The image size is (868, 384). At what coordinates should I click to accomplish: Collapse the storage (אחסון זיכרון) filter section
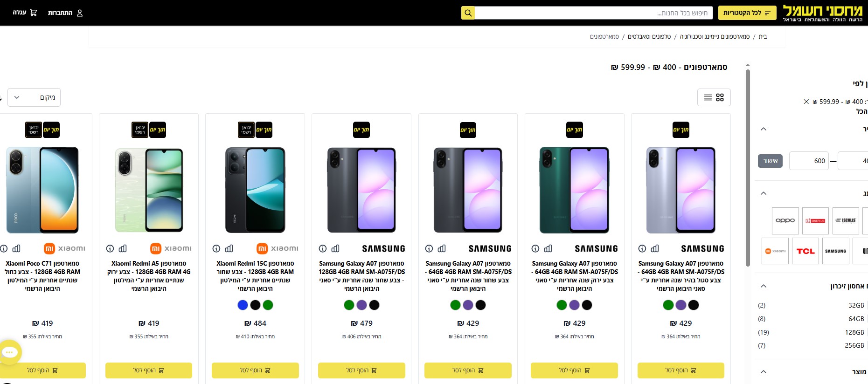click(x=764, y=286)
